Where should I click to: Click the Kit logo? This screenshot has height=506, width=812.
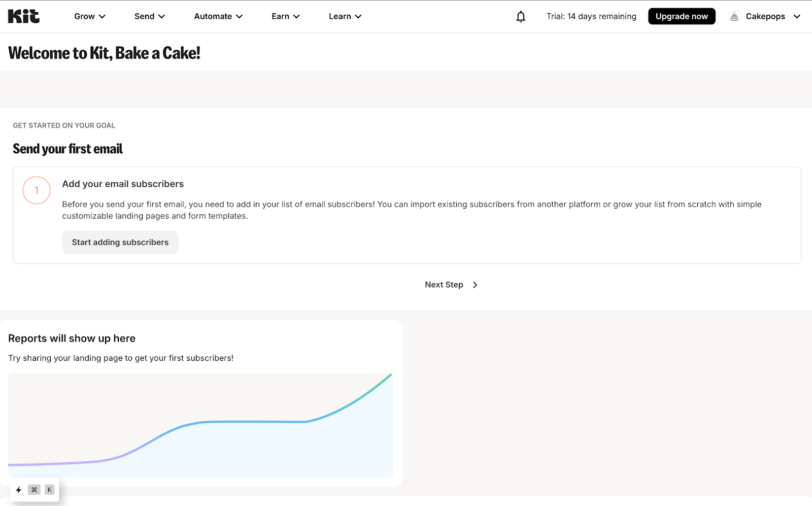[24, 16]
